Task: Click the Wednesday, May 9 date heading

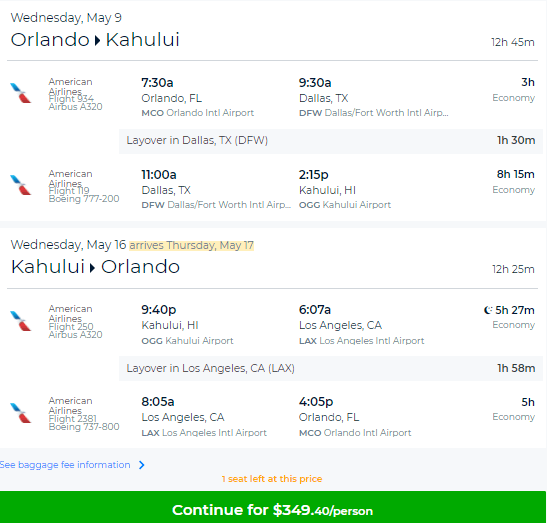Action: [x=66, y=17]
